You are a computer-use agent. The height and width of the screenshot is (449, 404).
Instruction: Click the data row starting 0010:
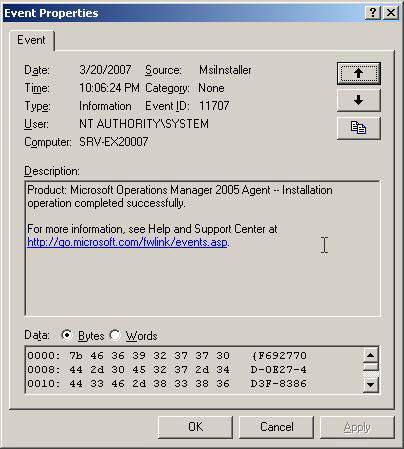coord(167,384)
